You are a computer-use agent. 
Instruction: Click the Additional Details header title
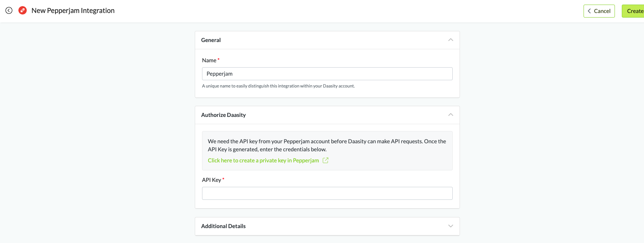tap(223, 226)
